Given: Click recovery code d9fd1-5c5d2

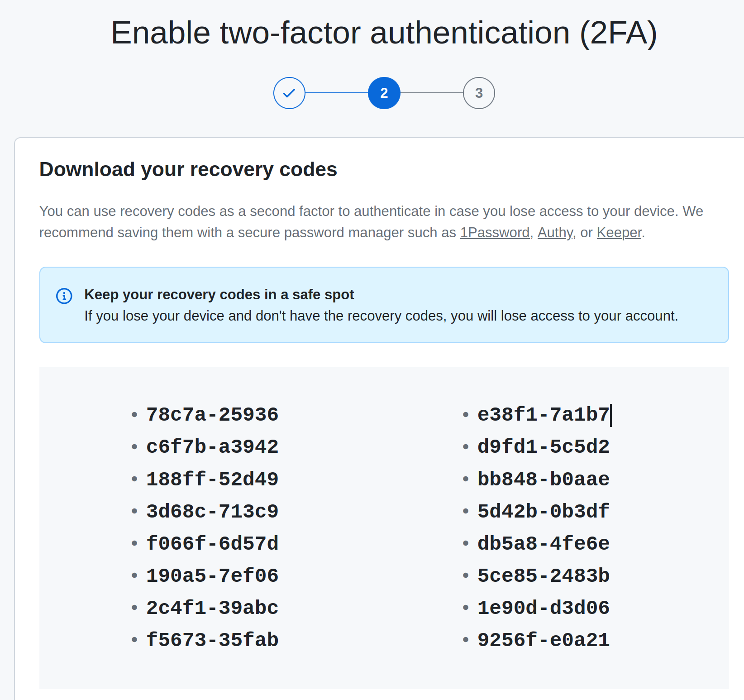Looking at the screenshot, I should click(543, 447).
